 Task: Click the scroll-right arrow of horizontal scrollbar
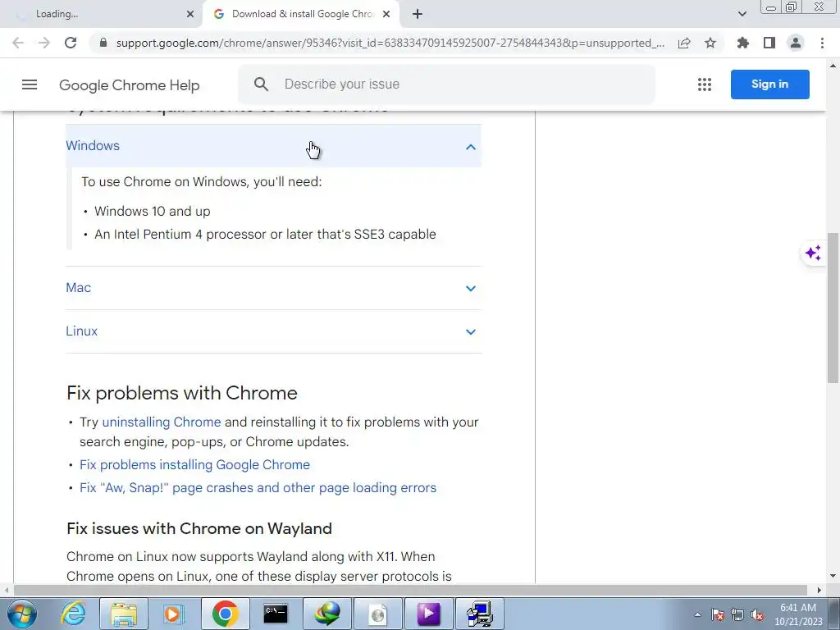[819, 590]
